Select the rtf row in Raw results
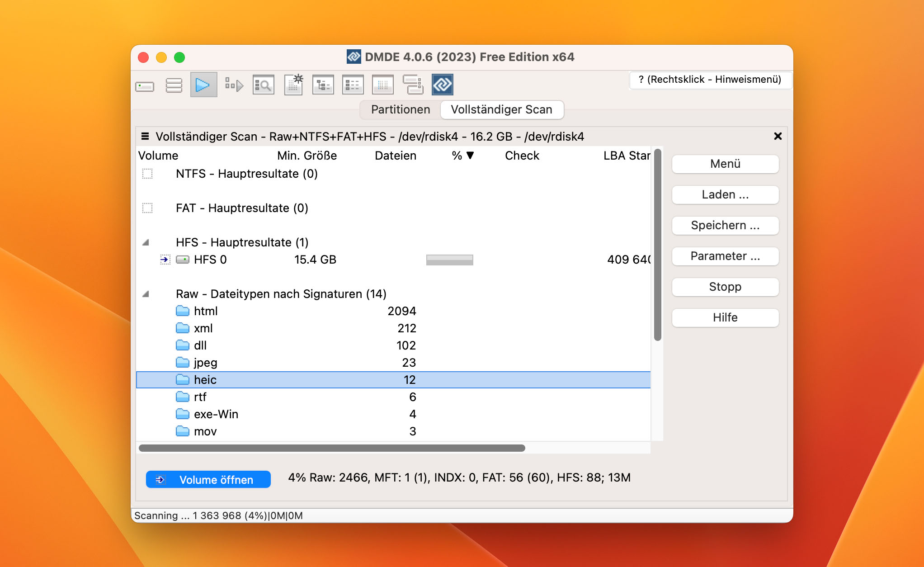This screenshot has width=924, height=567. coord(393,397)
